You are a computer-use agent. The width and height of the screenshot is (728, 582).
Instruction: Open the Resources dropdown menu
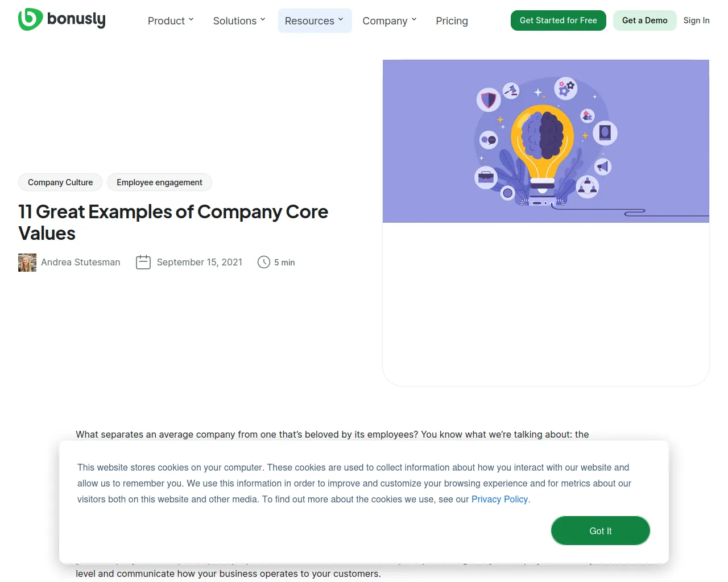point(315,21)
